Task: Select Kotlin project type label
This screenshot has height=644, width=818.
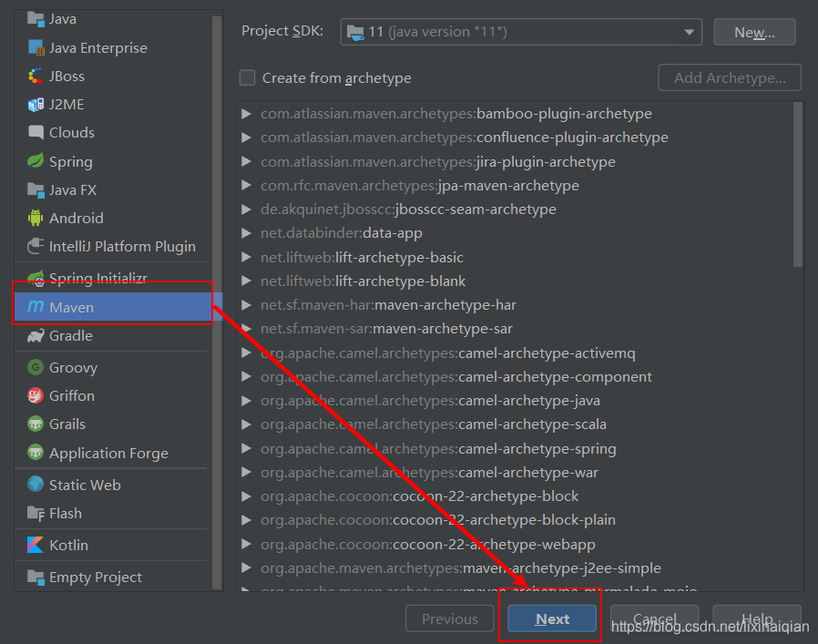Action: pyautogui.click(x=68, y=545)
